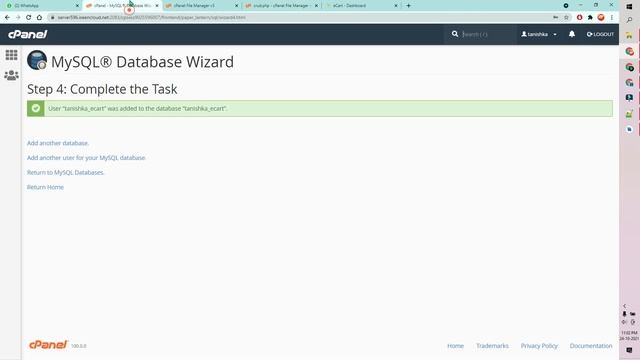Click the browser Home button

tap(39, 18)
